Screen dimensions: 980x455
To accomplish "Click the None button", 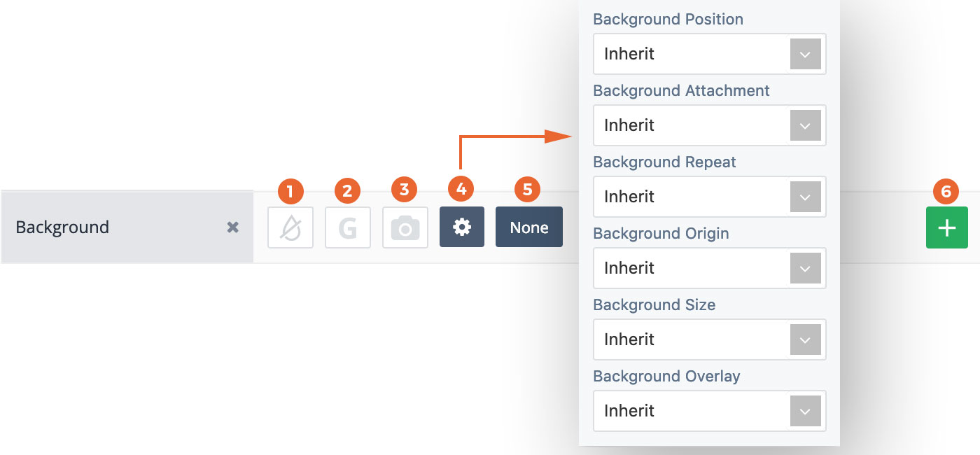I will coord(529,227).
